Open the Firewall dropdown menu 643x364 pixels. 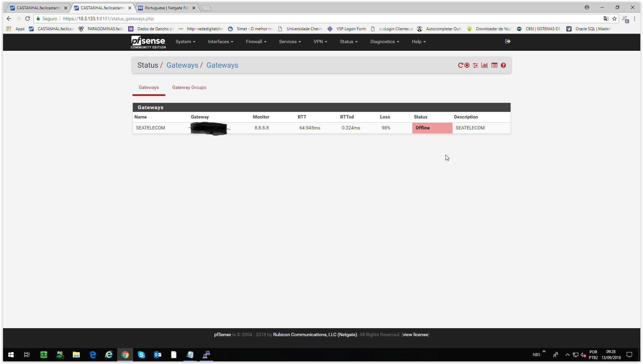tap(256, 41)
